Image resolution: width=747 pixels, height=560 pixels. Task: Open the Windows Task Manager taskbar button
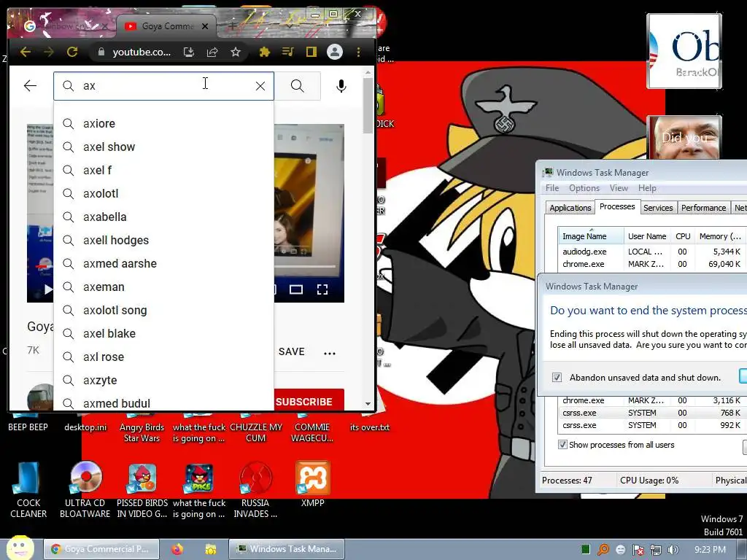click(x=287, y=549)
